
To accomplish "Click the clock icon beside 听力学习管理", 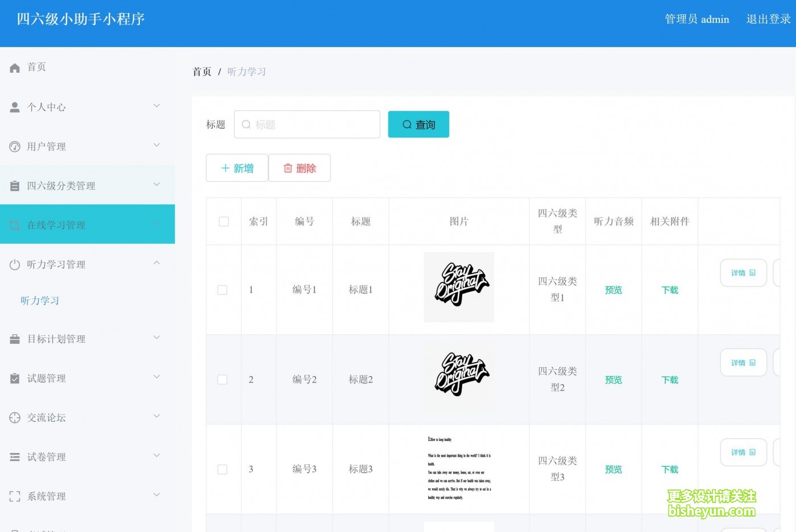I will click(x=14, y=264).
